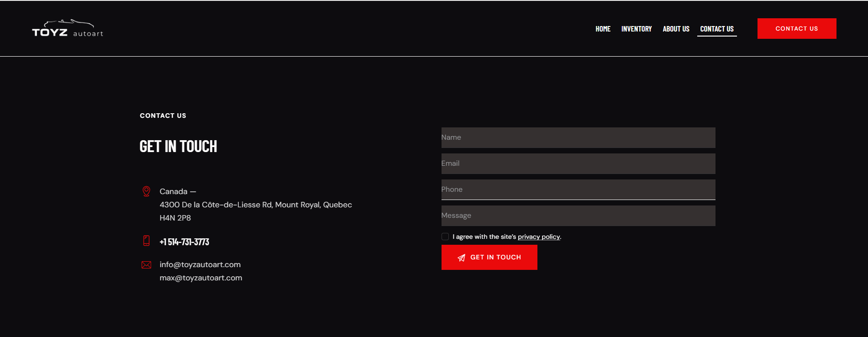Click the Toyz autoart logo
The width and height of the screenshot is (868, 337).
[68, 28]
